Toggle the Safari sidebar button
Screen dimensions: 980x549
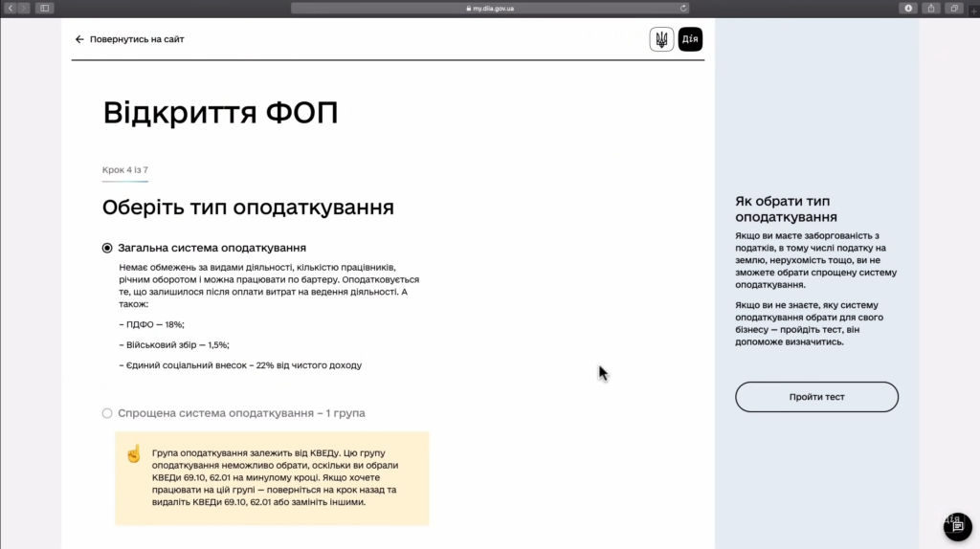click(44, 8)
